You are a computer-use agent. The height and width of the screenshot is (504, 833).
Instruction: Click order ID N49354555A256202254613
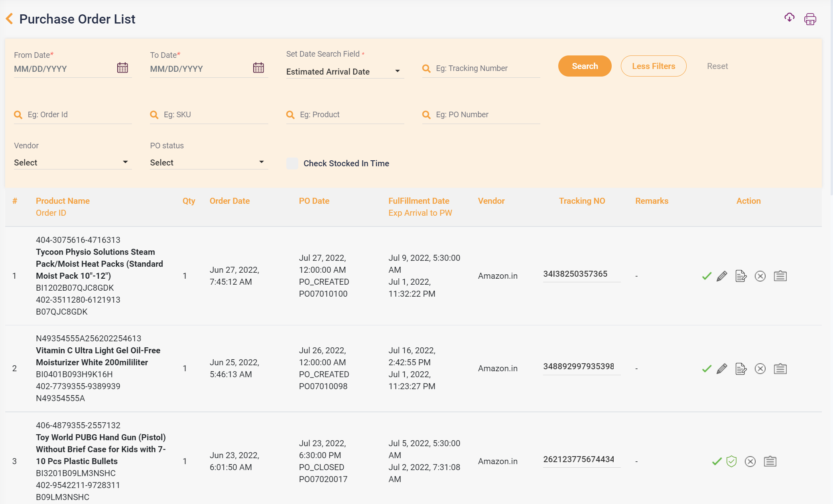point(89,339)
